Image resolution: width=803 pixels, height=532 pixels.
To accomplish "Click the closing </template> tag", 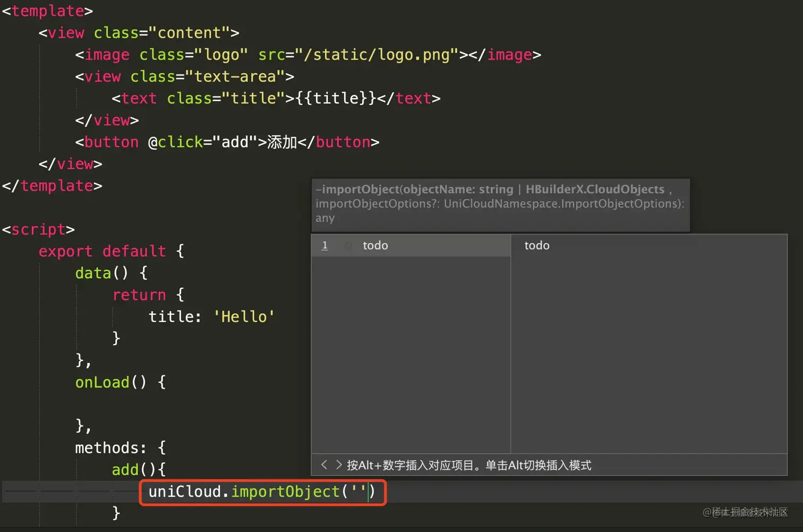I will [x=52, y=186].
